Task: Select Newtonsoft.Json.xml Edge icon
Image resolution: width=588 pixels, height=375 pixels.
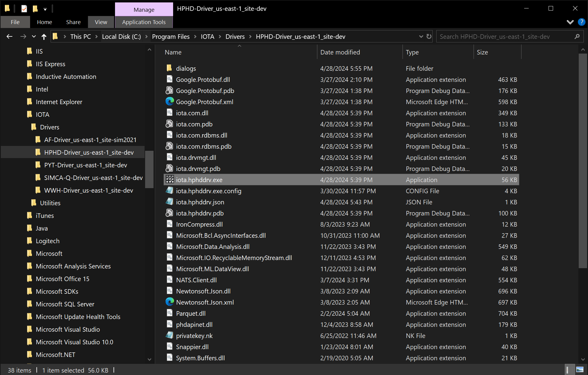Action: click(x=170, y=302)
